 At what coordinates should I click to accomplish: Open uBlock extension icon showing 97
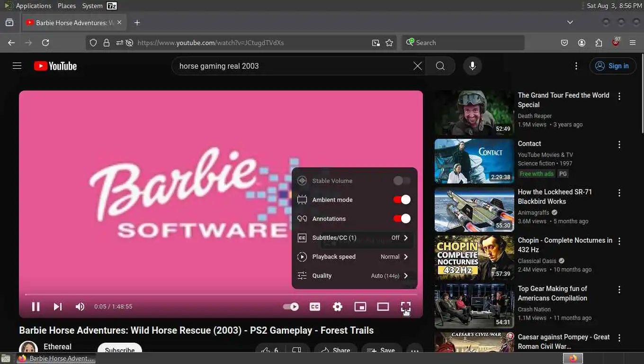616,42
